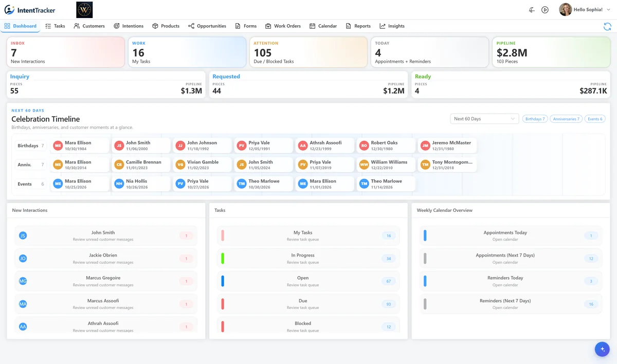Open the Inbox New Interactions card
This screenshot has height=364, width=617.
pyautogui.click(x=66, y=52)
